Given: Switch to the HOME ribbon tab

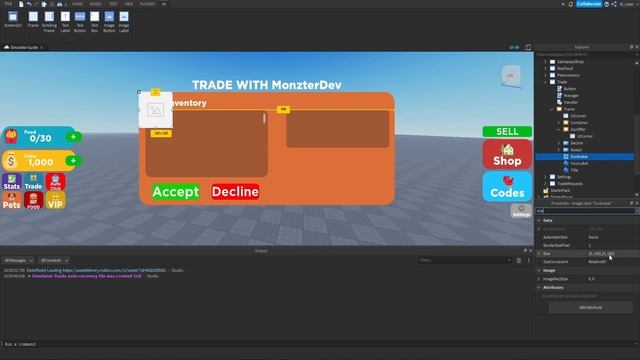Looking at the screenshot, I should (x=77, y=4).
